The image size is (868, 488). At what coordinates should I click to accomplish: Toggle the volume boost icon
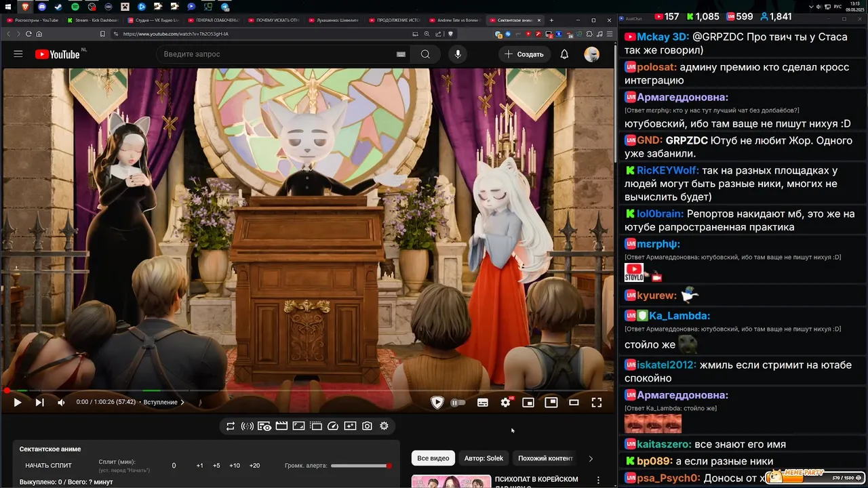click(248, 426)
